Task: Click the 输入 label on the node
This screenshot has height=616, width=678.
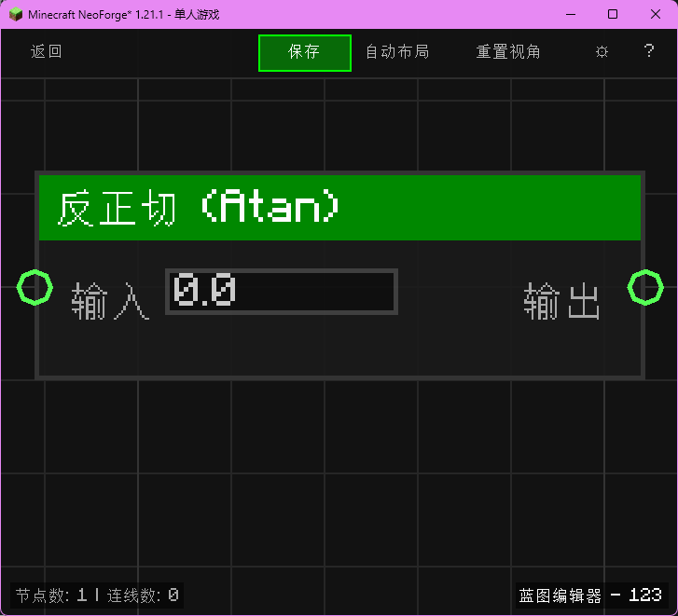Action: point(110,303)
